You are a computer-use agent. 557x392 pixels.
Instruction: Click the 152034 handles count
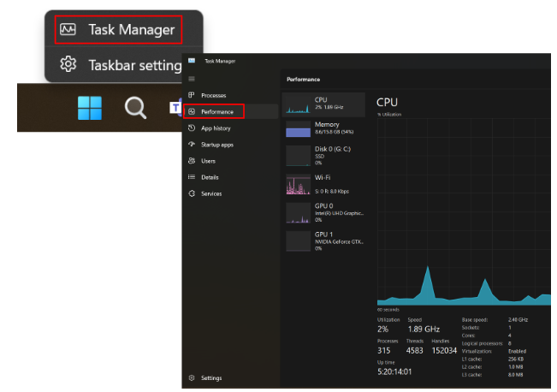[x=444, y=350]
